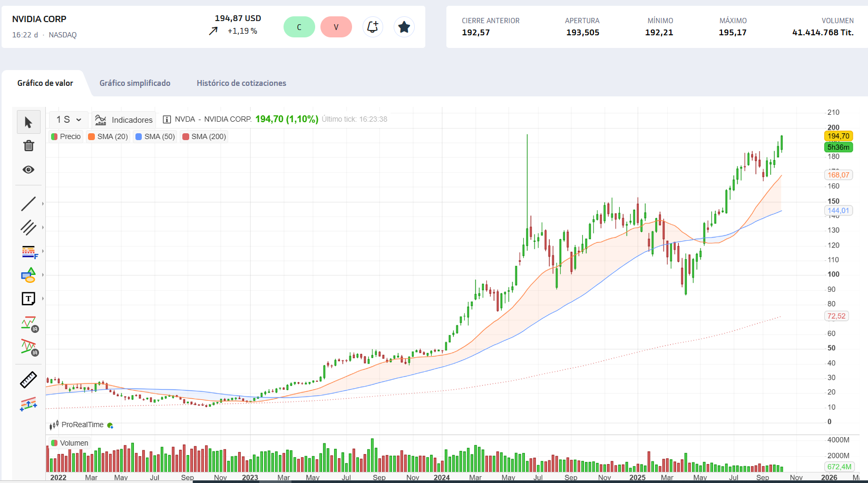The image size is (868, 483).
Task: Click the red SMA (200) color swatch
Action: [186, 136]
